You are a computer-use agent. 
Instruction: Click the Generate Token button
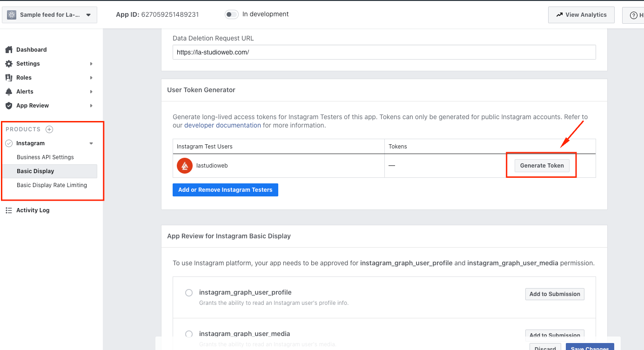pyautogui.click(x=542, y=166)
